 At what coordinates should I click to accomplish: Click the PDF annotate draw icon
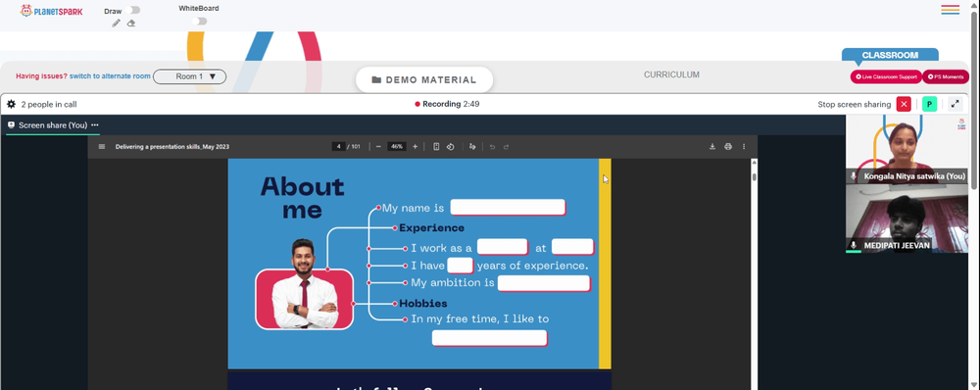[x=472, y=147]
